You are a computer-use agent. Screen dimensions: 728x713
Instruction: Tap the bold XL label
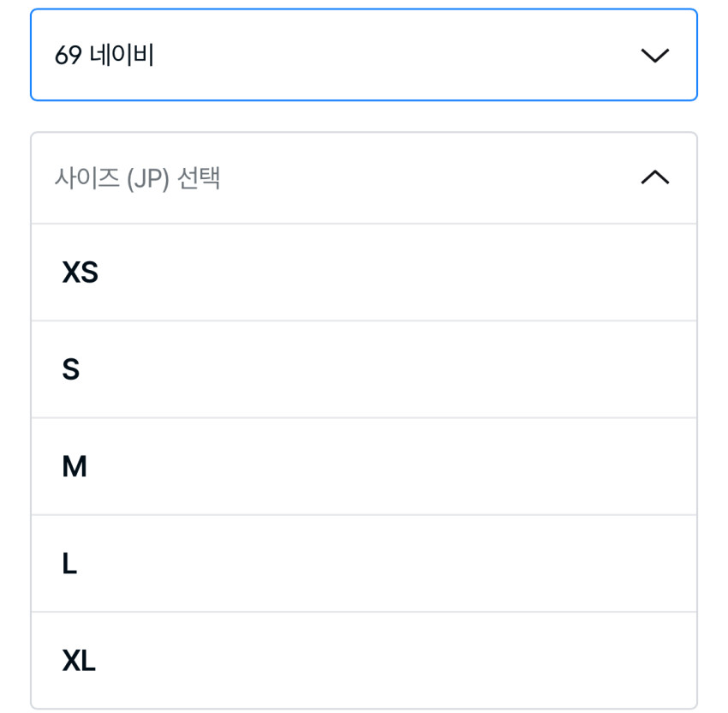[x=79, y=660]
